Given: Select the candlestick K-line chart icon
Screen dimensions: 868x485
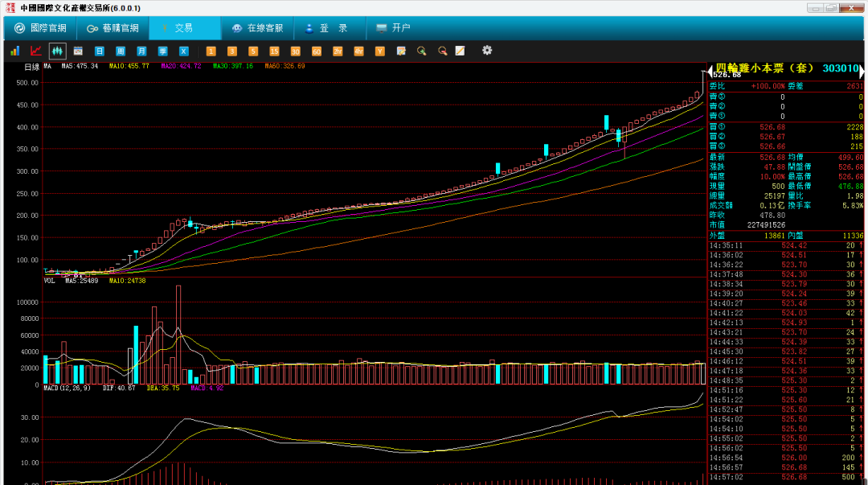Looking at the screenshot, I should [x=57, y=51].
